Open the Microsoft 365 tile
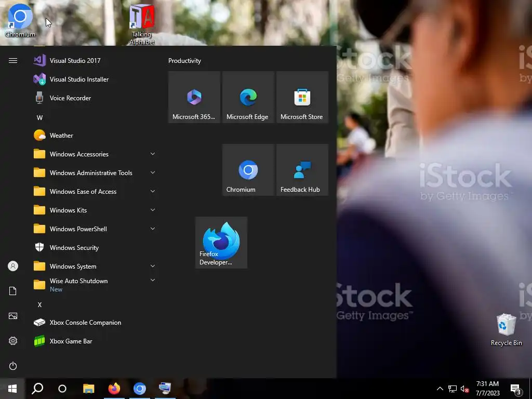Viewport: 532px width, 399px height. [194, 97]
